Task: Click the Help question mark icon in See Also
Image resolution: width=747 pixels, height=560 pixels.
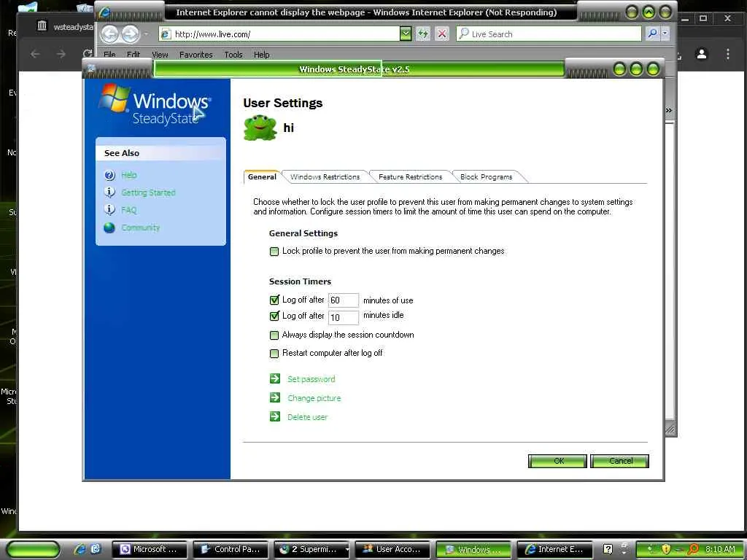Action: coord(109,175)
